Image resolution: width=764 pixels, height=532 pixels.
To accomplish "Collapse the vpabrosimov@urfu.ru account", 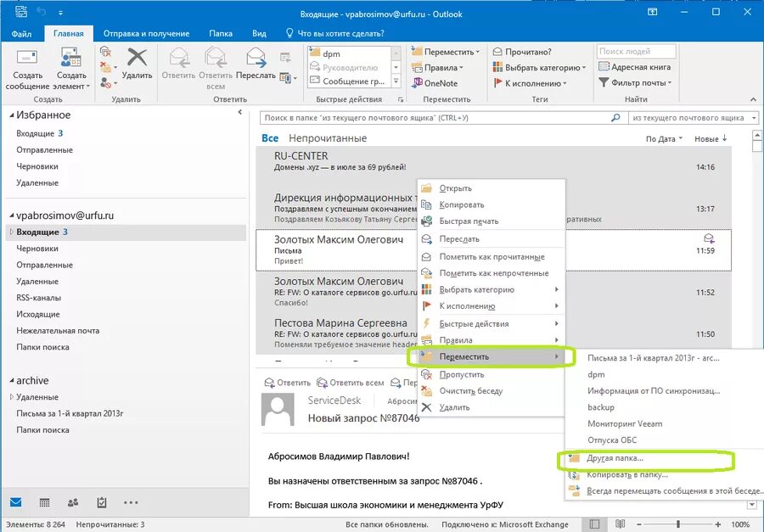I will click(12, 216).
